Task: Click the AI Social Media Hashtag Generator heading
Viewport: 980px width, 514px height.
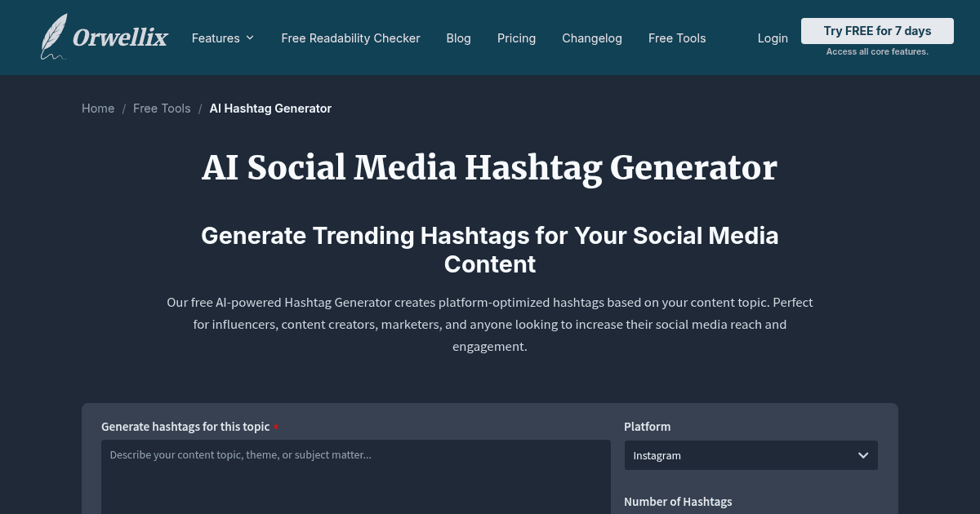Action: [490, 167]
